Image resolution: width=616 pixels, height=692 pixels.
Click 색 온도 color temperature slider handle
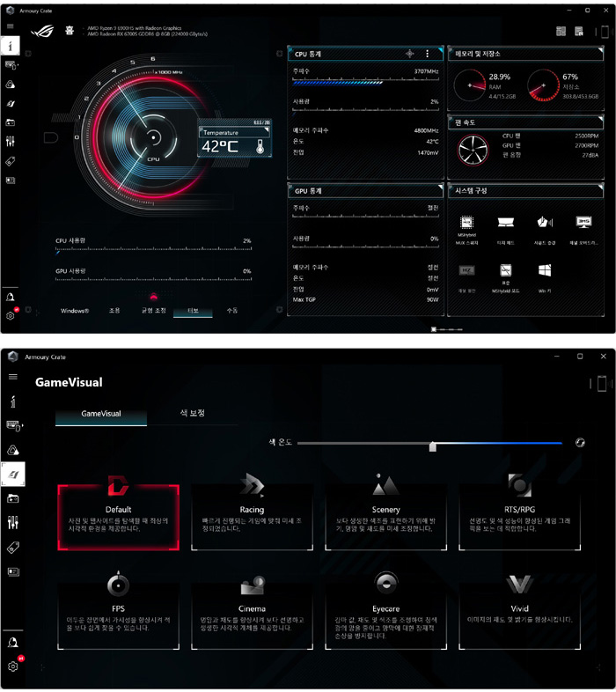point(432,446)
